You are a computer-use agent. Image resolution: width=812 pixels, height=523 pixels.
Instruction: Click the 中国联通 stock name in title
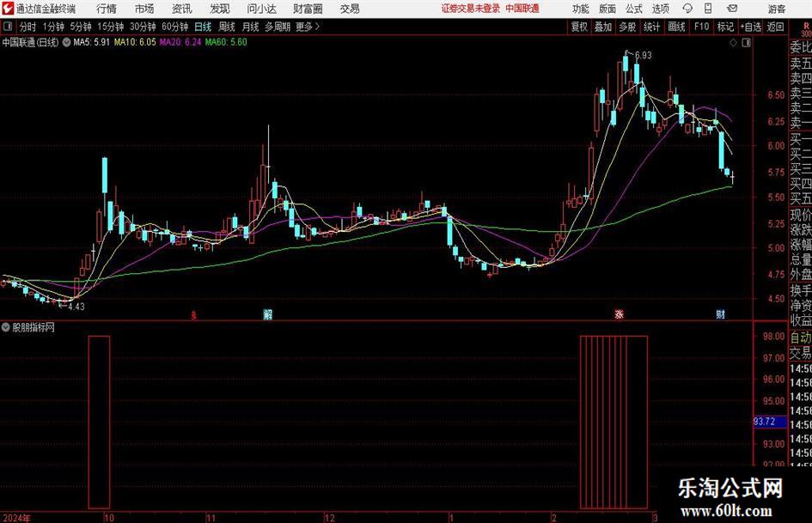coord(522,9)
